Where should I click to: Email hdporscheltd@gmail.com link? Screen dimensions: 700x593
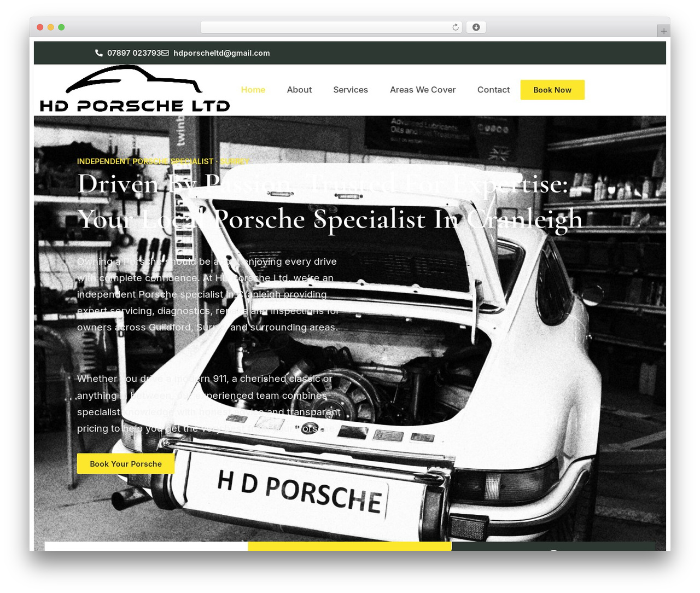pos(221,53)
